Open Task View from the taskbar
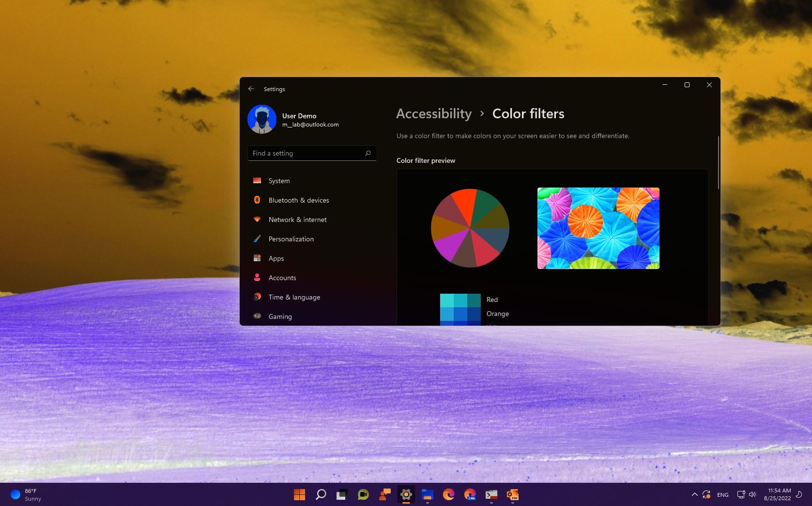 pyautogui.click(x=342, y=494)
